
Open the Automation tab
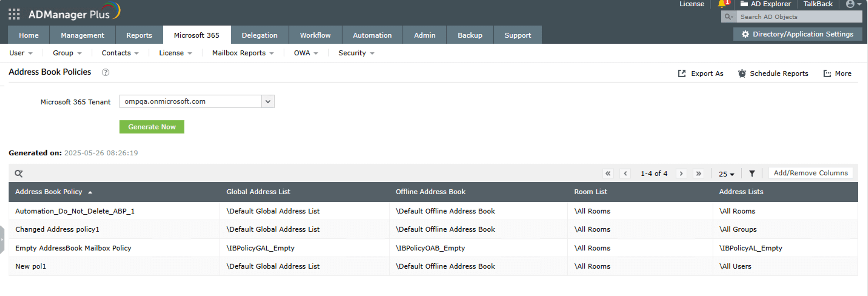pos(372,35)
